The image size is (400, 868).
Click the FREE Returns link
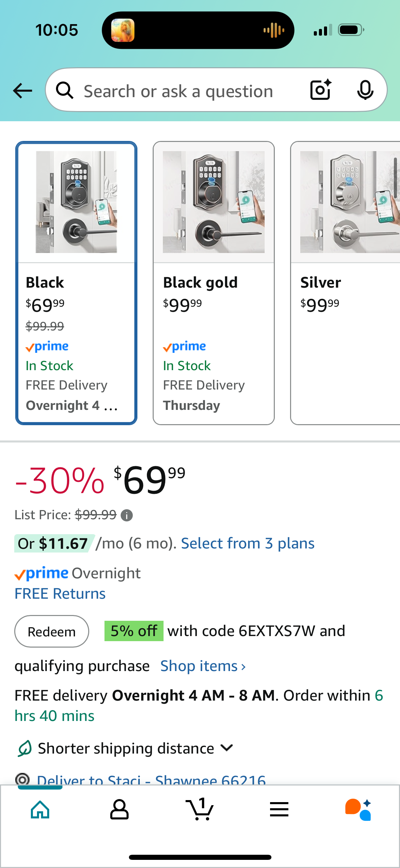pos(60,594)
